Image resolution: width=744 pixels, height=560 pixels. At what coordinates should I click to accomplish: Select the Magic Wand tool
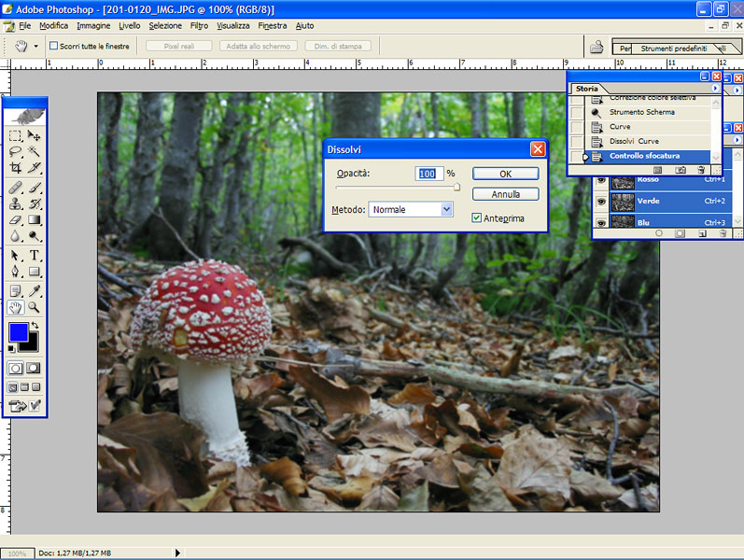coord(35,151)
